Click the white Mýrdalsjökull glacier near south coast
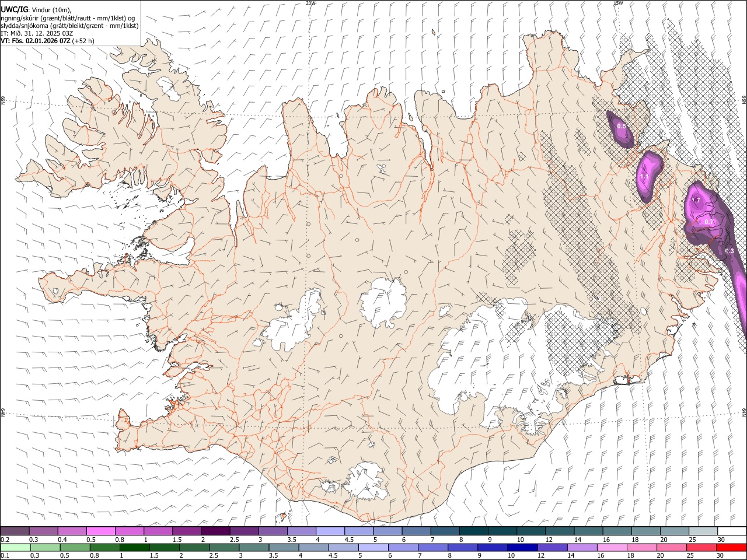Image resolution: width=747 pixels, height=560 pixels. (366, 480)
